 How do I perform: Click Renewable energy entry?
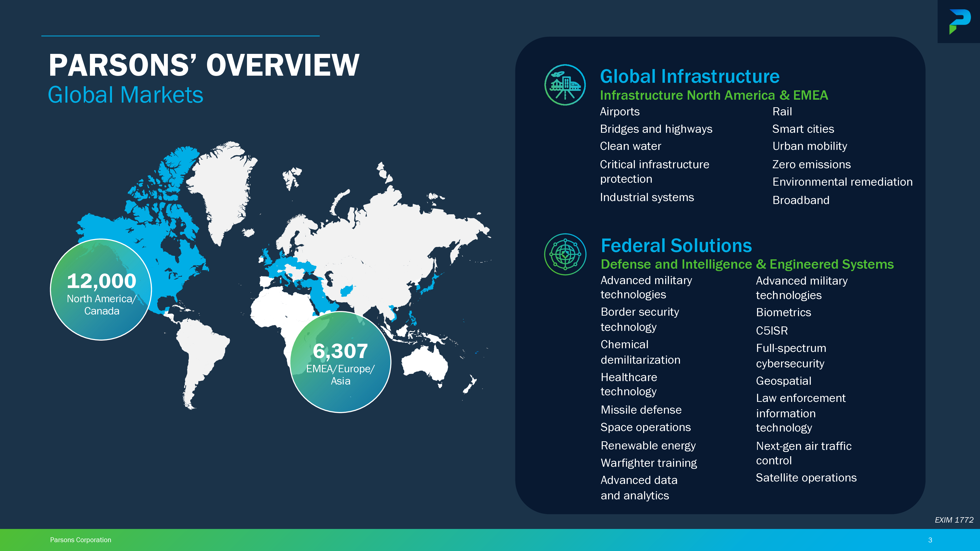[648, 446]
